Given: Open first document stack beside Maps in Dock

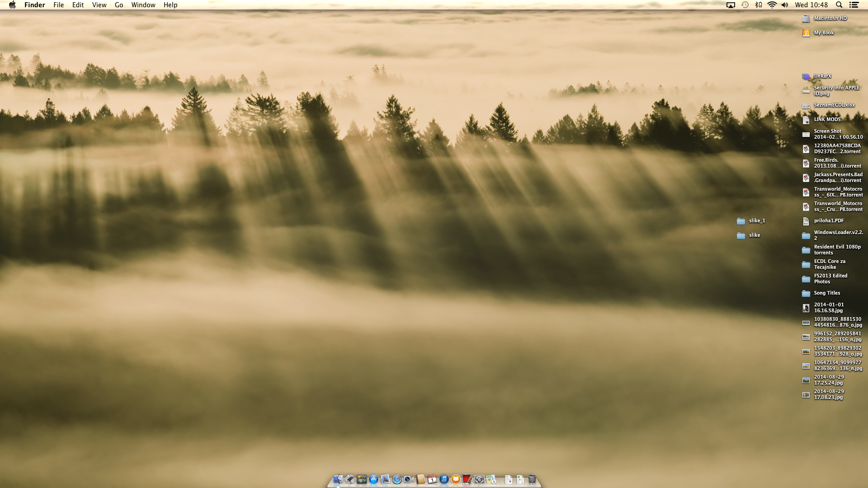Looking at the screenshot, I should coord(509,479).
